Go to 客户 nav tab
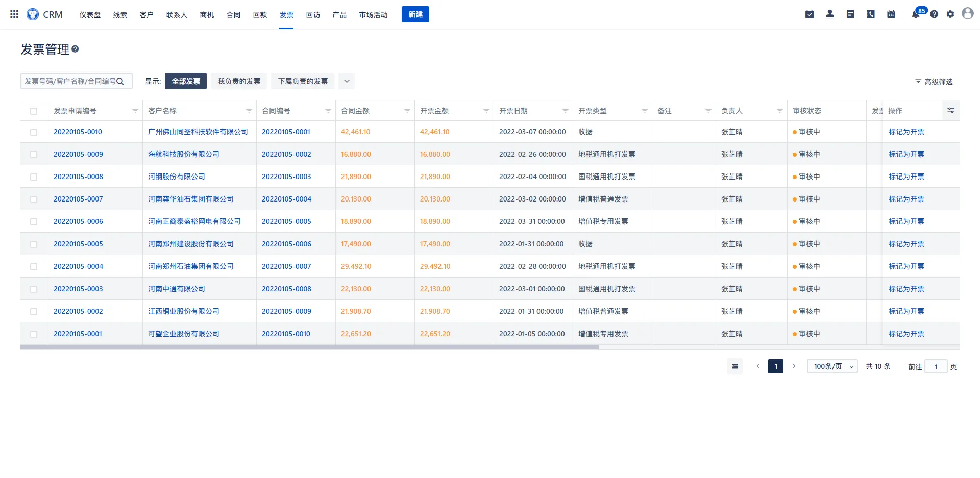 [146, 15]
